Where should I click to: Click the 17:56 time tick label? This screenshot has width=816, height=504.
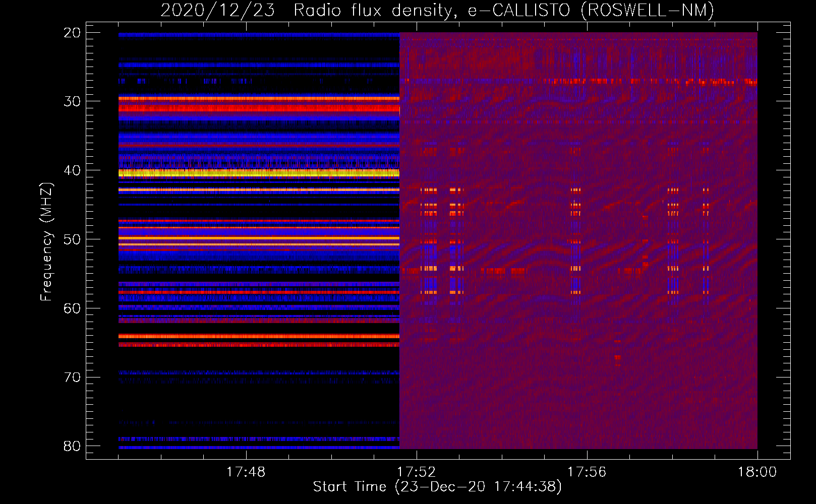point(587,472)
